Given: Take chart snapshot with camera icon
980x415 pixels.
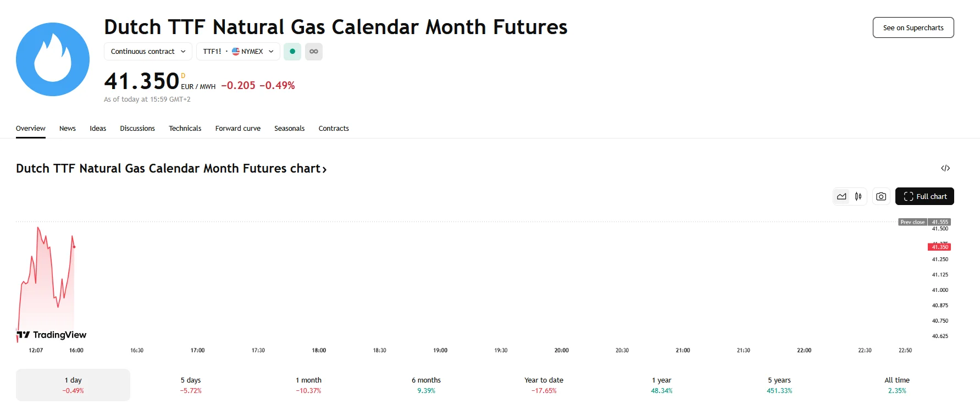Looking at the screenshot, I should [881, 196].
